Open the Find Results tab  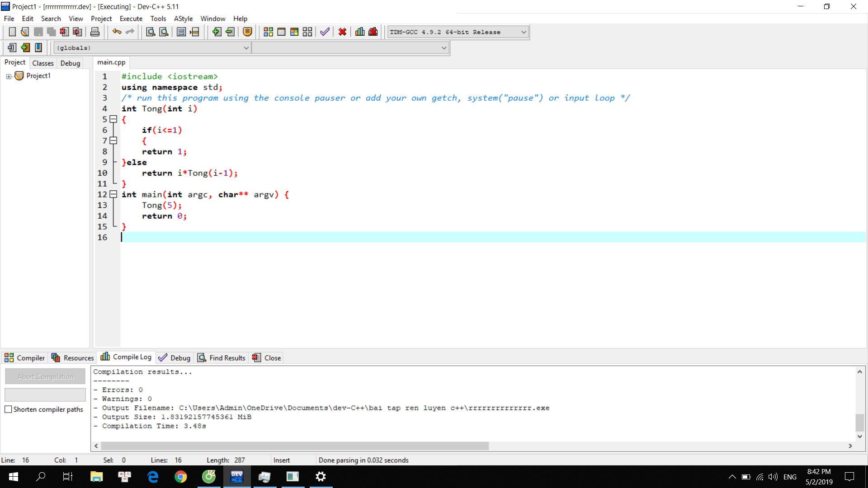(222, 358)
